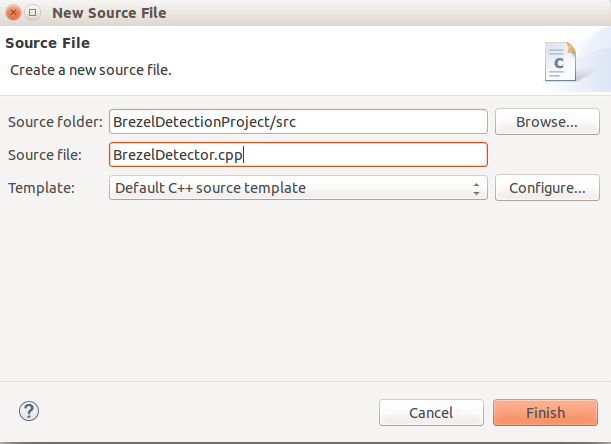611x444 pixels.
Task: Finish creating the new source file
Action: coord(545,412)
